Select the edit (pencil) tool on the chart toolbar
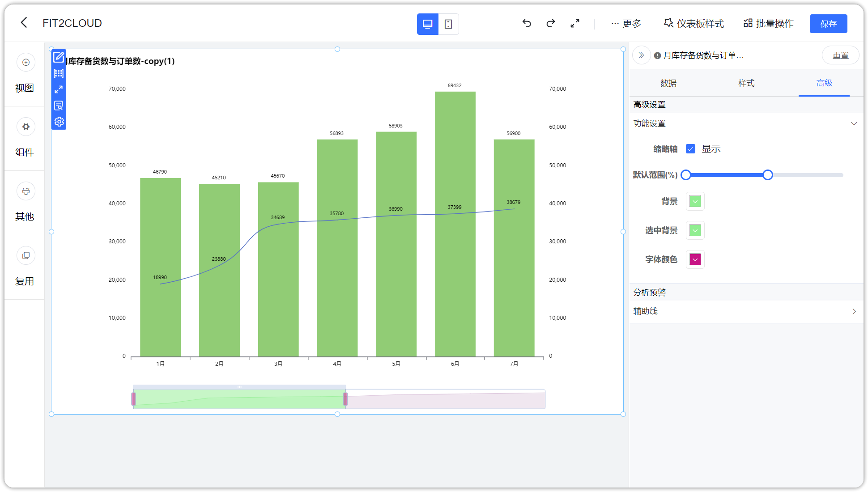The height and width of the screenshot is (492, 868). (x=58, y=57)
